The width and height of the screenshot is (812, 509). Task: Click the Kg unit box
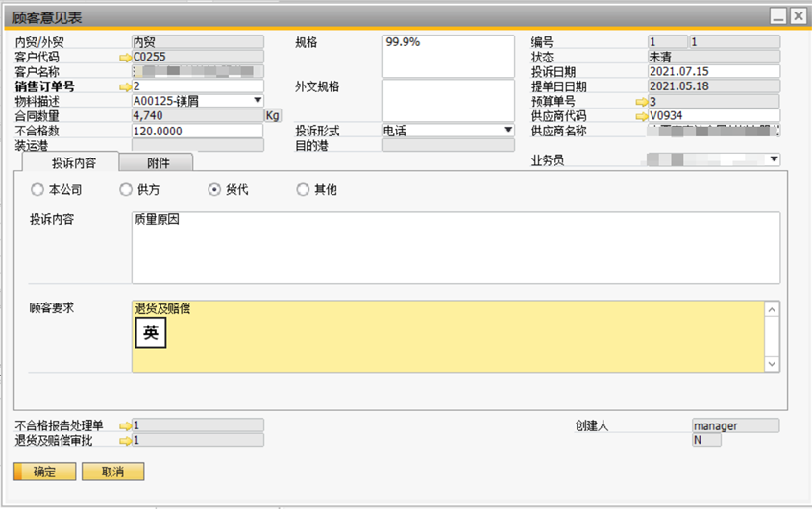click(x=273, y=115)
